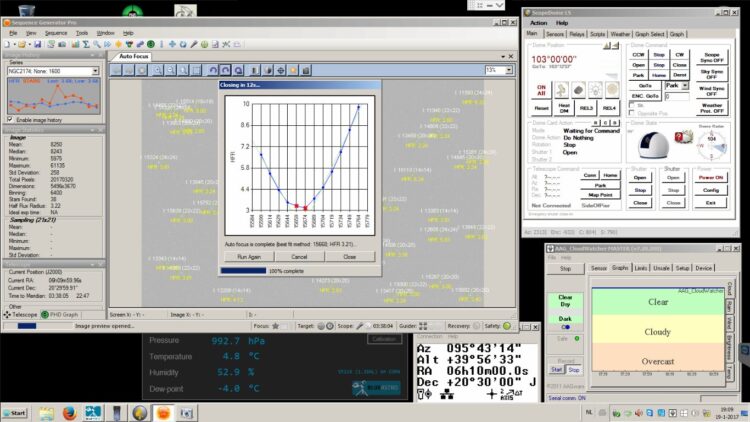This screenshot has width=750, height=422.
Task: Click the save sequence floppy disk icon
Action: (x=38, y=44)
